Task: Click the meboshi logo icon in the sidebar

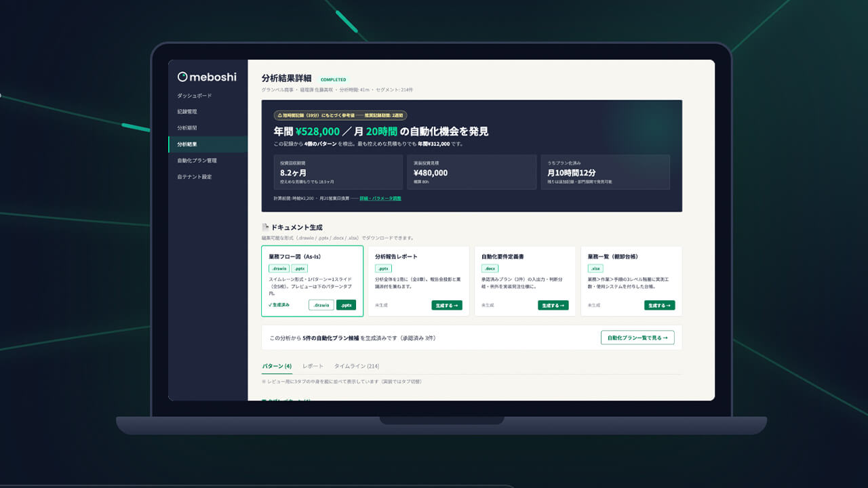Action: coord(182,77)
